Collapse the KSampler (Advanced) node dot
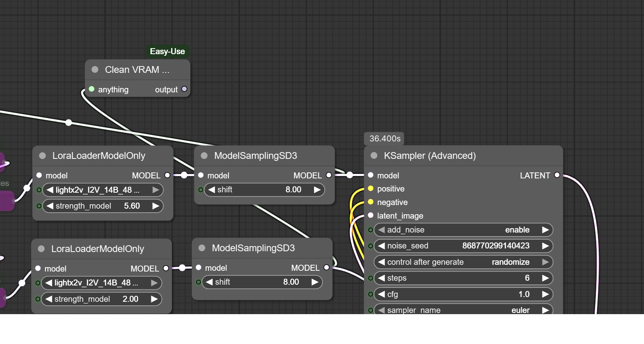 [x=374, y=156]
